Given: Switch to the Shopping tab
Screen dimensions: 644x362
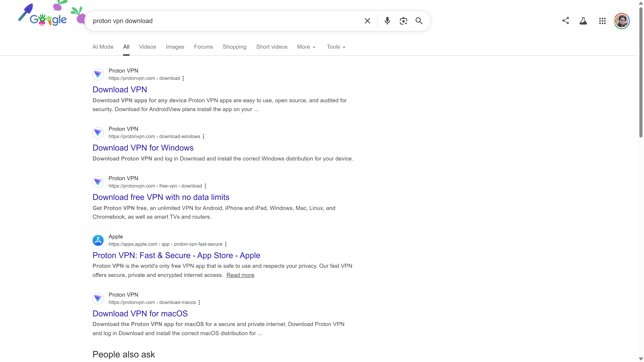Looking at the screenshot, I should (x=234, y=47).
